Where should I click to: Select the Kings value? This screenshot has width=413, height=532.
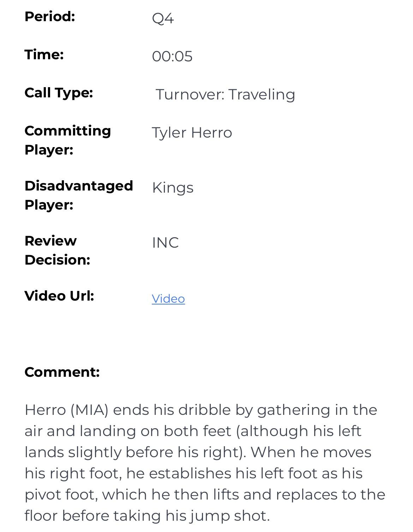[x=173, y=188]
